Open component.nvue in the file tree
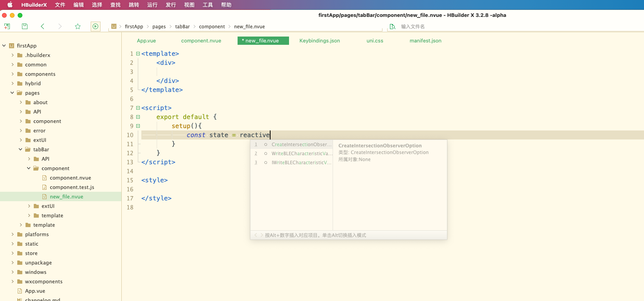Image resolution: width=644 pixels, height=301 pixels. (x=70, y=178)
